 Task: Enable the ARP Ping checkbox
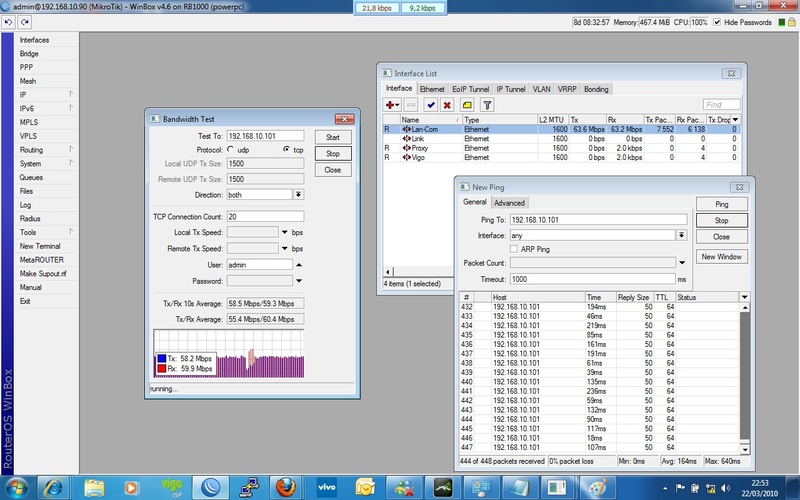(514, 248)
